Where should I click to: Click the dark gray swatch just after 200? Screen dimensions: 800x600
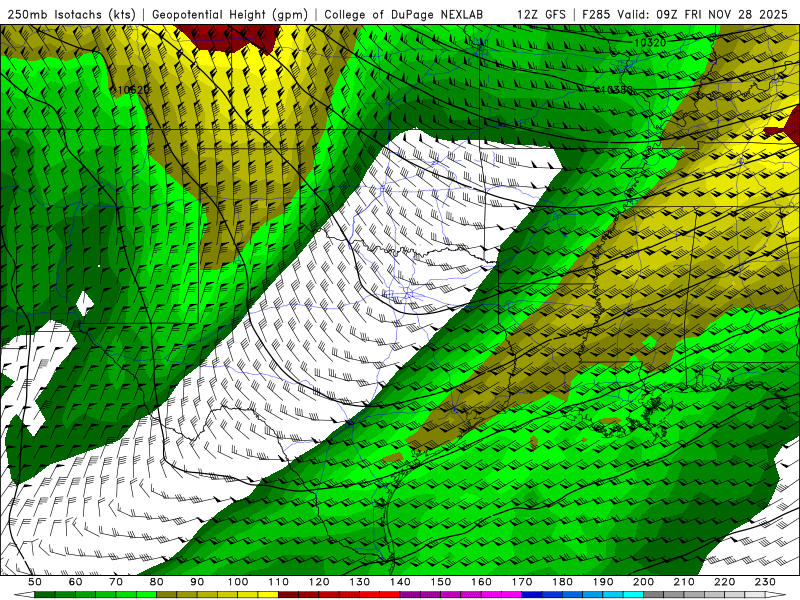coord(654,595)
